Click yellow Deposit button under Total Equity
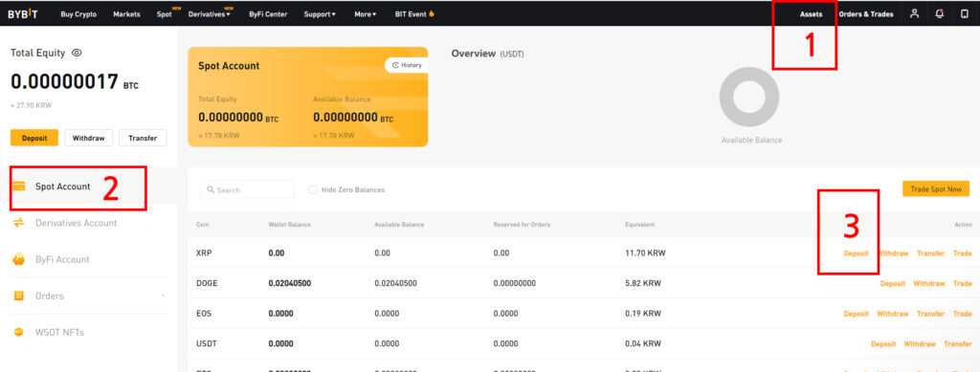This screenshot has width=980, height=372. point(34,138)
